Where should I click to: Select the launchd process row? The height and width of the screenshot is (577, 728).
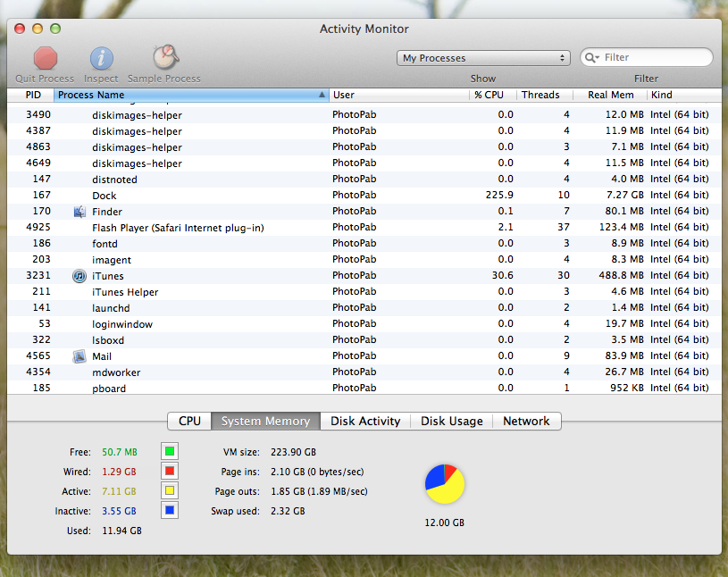364,308
